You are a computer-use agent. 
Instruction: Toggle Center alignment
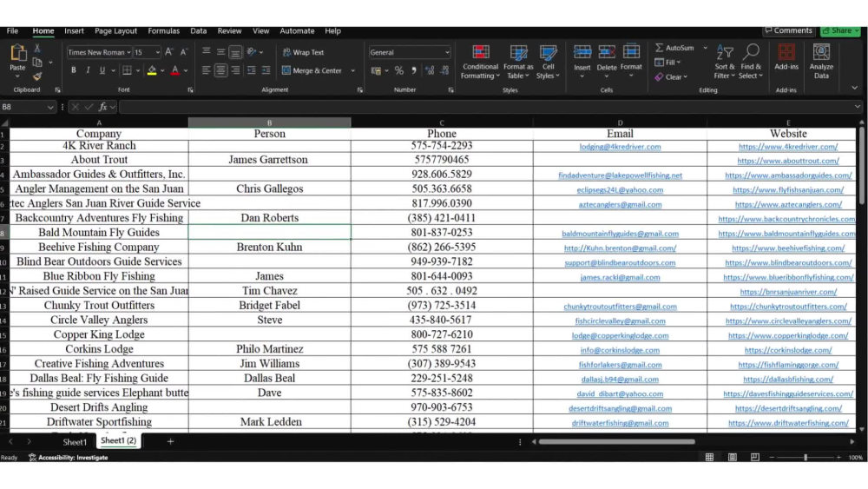(x=220, y=70)
